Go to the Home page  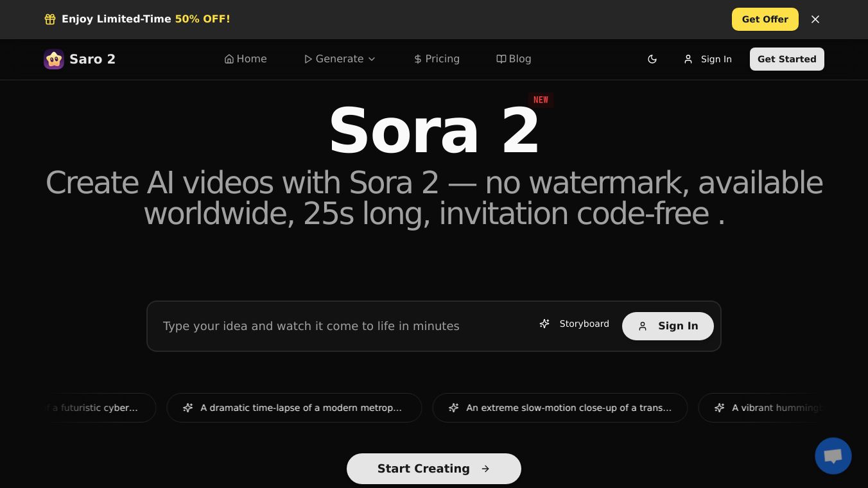click(x=245, y=59)
